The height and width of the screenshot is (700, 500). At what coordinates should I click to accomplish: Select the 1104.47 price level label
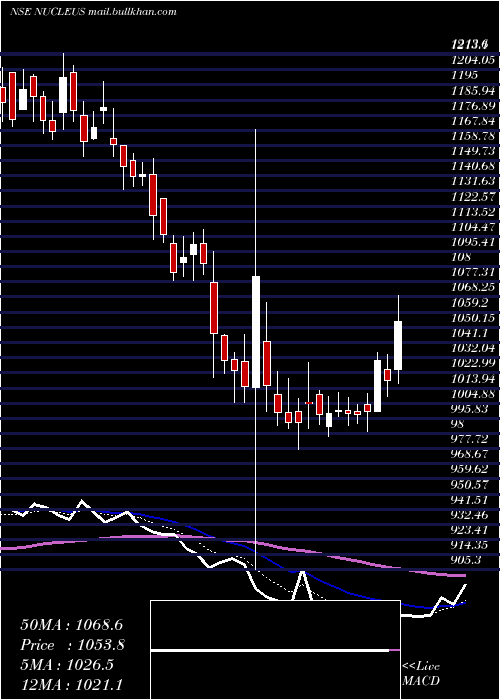[473, 227]
